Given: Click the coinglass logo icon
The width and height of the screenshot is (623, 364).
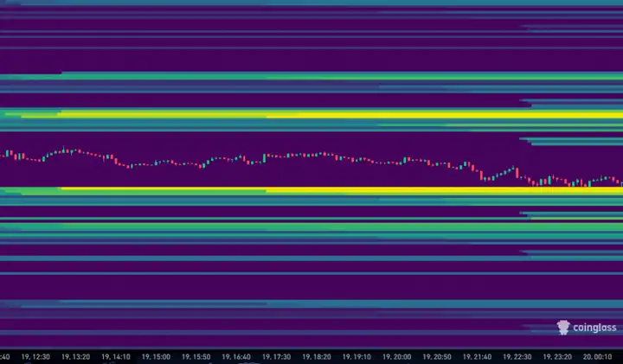Looking at the screenshot, I should pyautogui.click(x=563, y=329).
